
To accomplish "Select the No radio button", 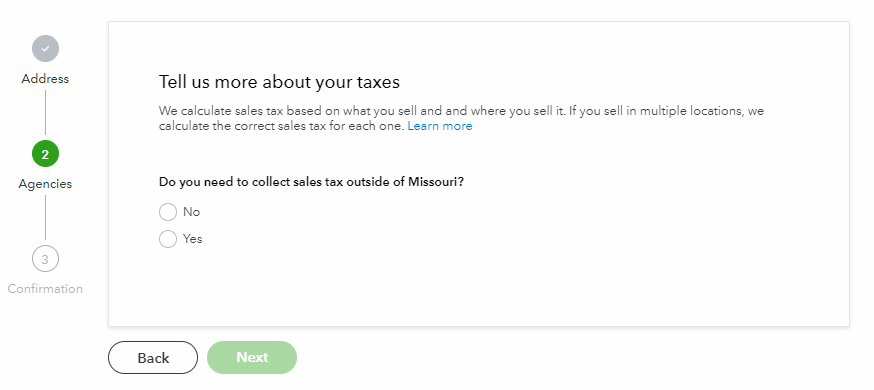I will (x=168, y=212).
